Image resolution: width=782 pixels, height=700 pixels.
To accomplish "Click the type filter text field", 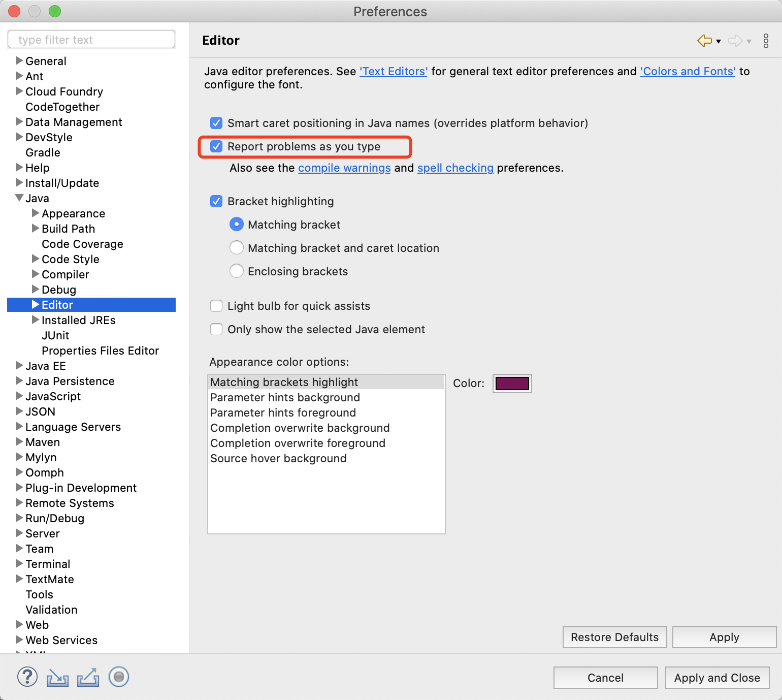I will pos(91,40).
